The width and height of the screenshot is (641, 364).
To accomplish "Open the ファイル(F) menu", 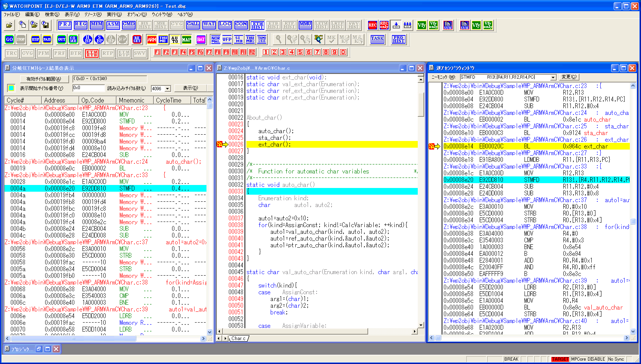I will 12,15.
